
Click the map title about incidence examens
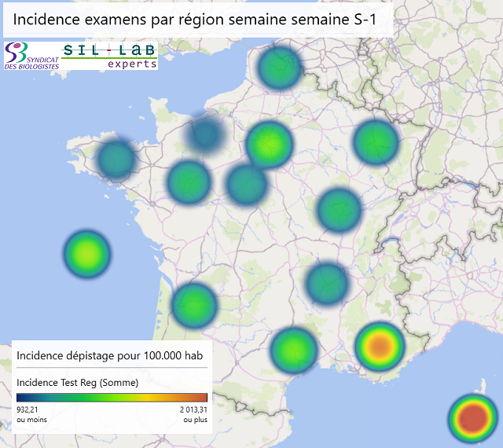[193, 19]
